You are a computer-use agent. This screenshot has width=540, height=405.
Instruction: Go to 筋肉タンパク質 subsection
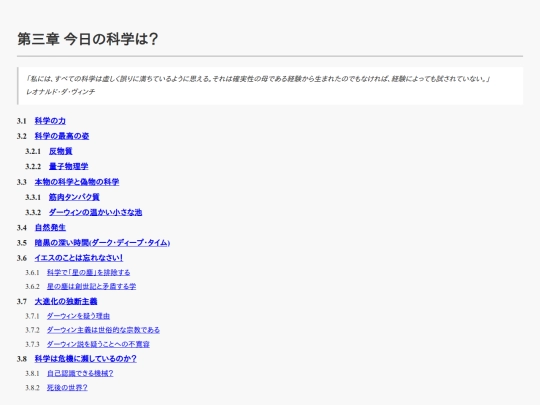point(74,197)
